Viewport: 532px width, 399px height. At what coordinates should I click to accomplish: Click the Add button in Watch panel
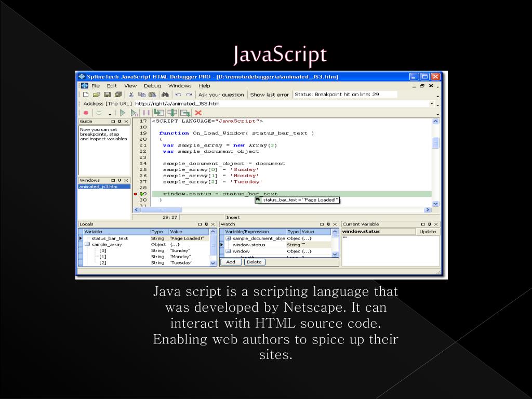coord(231,262)
